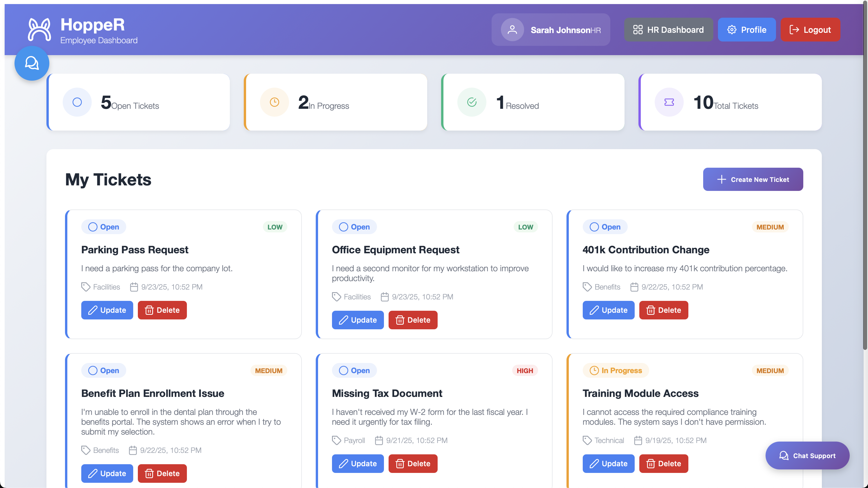
Task: Click the HIGH priority label on Missing Tax Document
Action: click(525, 370)
